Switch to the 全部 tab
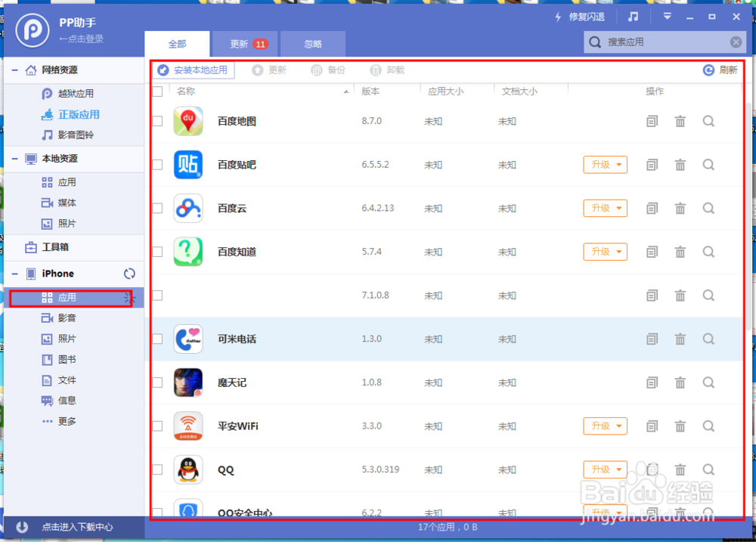Screen dimensions: 756x542 point(177,44)
